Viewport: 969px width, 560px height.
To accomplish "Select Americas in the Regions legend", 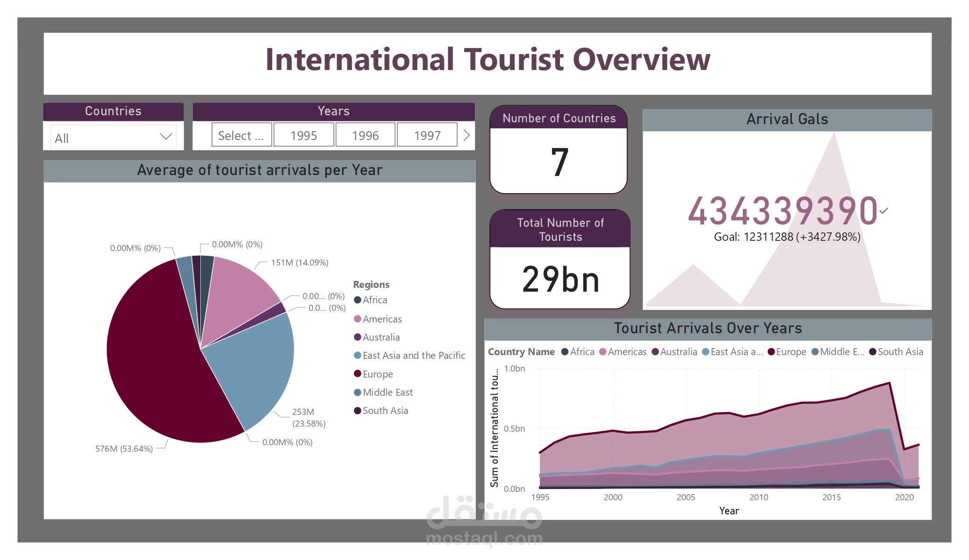I will click(x=378, y=319).
